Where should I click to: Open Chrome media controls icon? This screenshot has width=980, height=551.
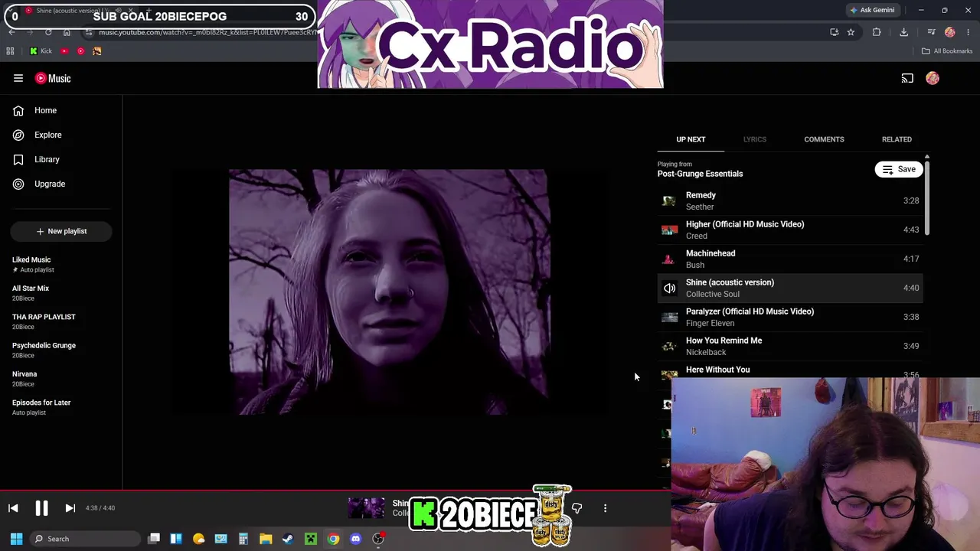(x=931, y=32)
